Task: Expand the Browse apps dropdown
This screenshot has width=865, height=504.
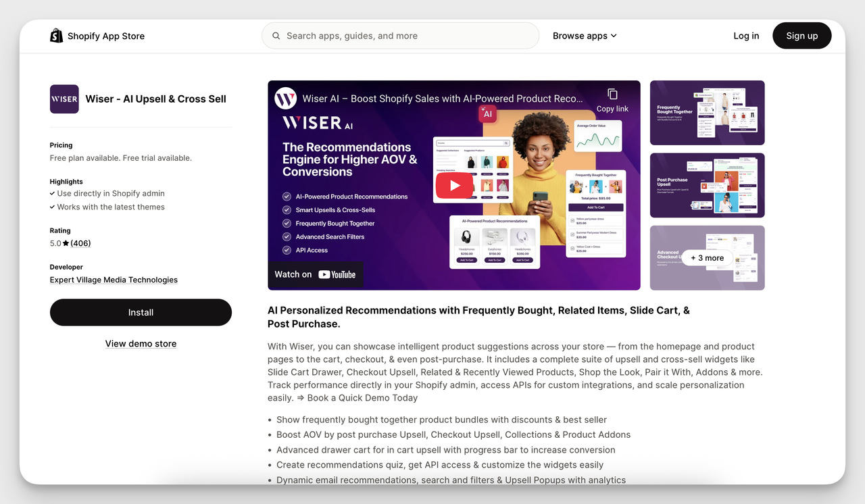Action: [x=585, y=36]
